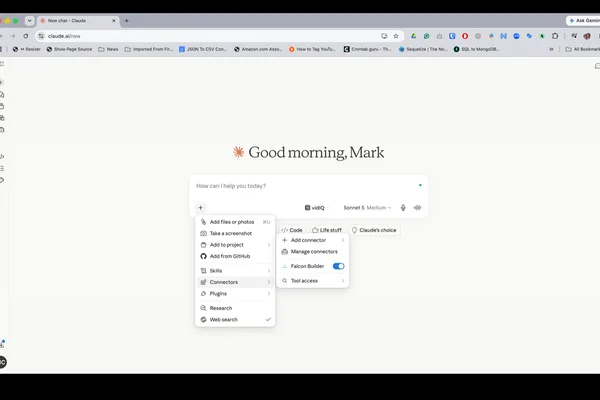Choose Manage connectors
Screen dimensions: 600x400
(313, 252)
